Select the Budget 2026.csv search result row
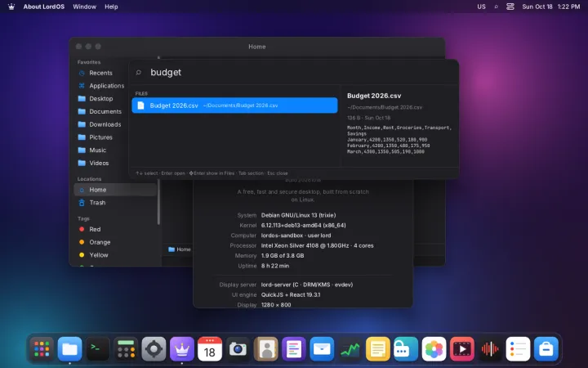Image resolution: width=588 pixels, height=368 pixels. click(x=234, y=105)
